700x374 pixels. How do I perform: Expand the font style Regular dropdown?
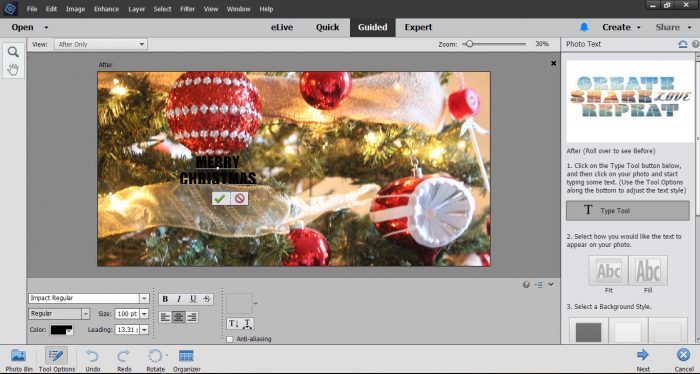85,314
